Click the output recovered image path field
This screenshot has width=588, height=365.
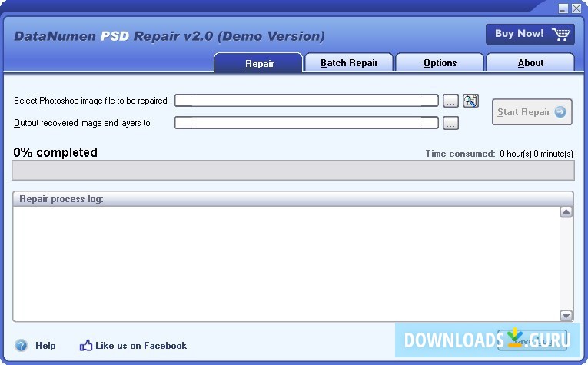307,122
